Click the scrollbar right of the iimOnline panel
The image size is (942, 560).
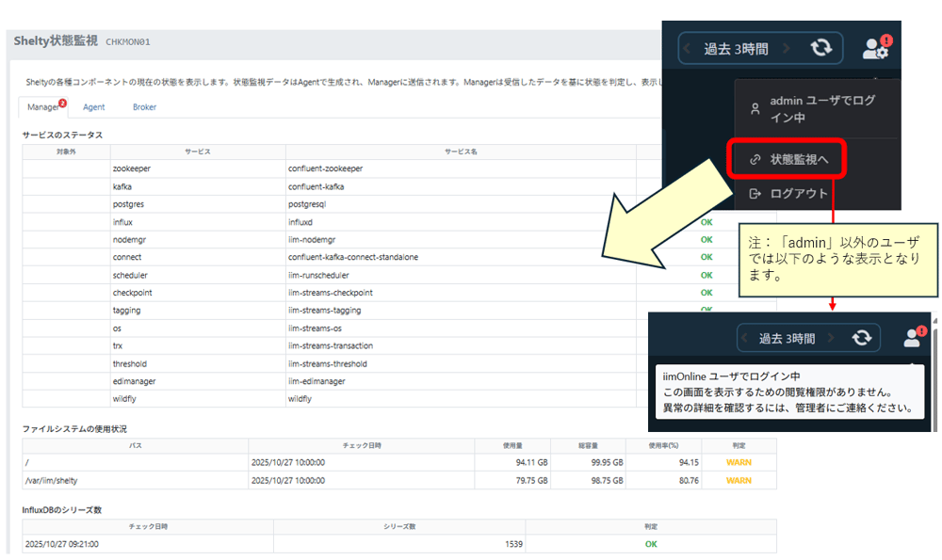[934, 376]
